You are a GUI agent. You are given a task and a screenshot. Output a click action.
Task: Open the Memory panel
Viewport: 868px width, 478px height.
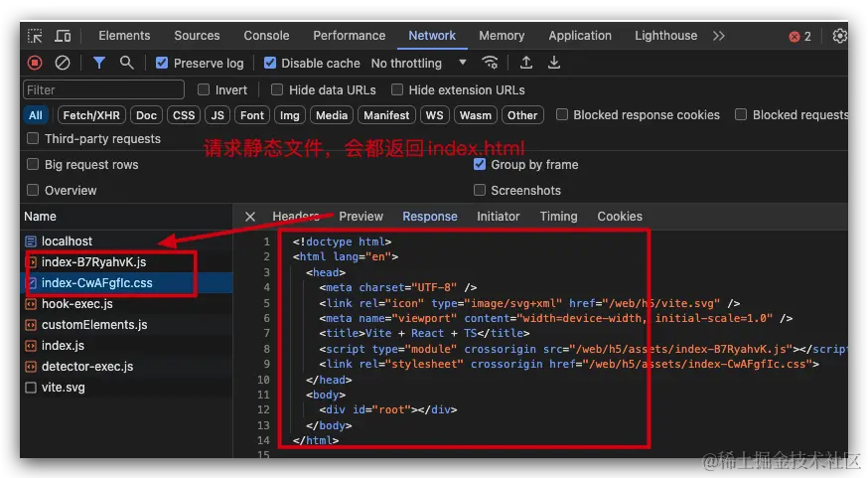[502, 36]
